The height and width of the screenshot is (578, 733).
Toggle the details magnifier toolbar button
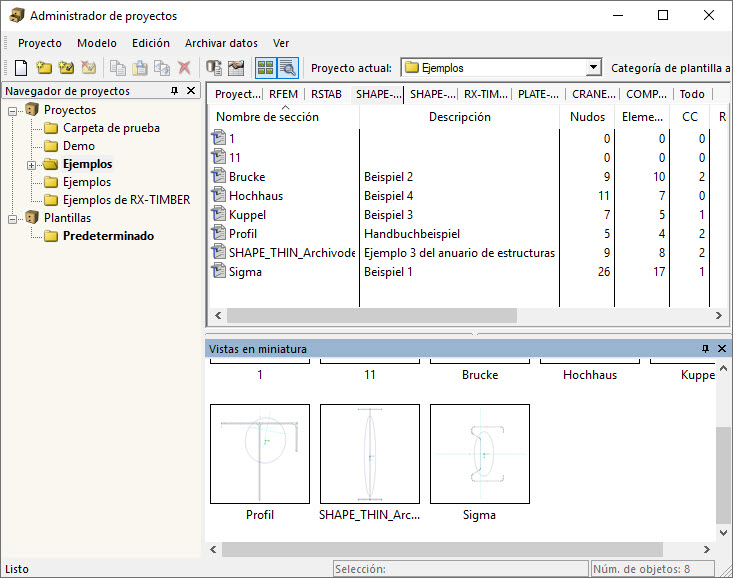coord(288,68)
